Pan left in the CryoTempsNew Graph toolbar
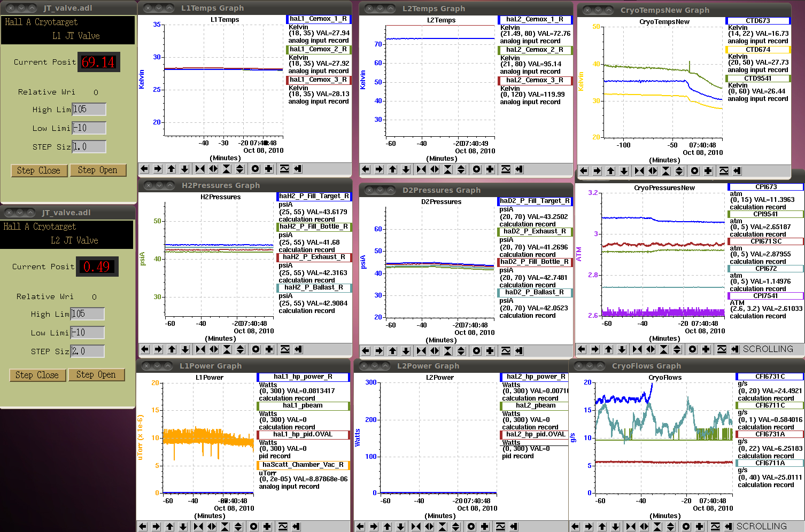This screenshot has height=532, width=805. tap(584, 171)
